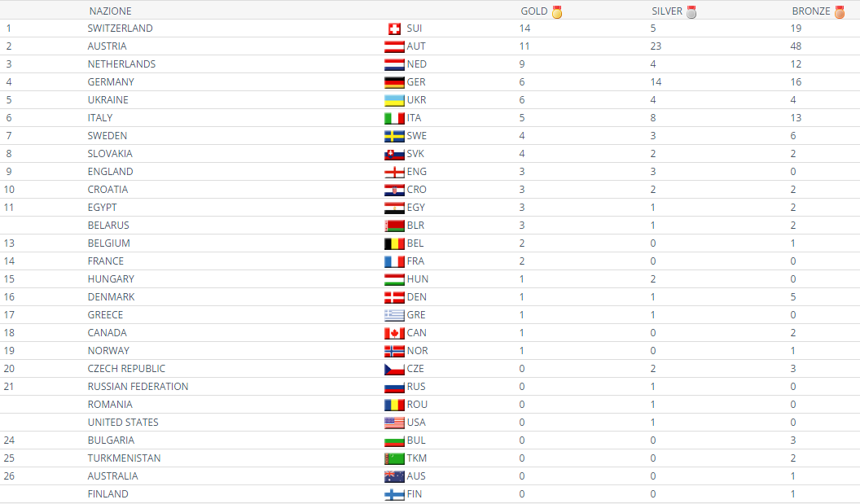This screenshot has width=860, height=504.
Task: Click the United States flag icon
Action: tap(394, 423)
